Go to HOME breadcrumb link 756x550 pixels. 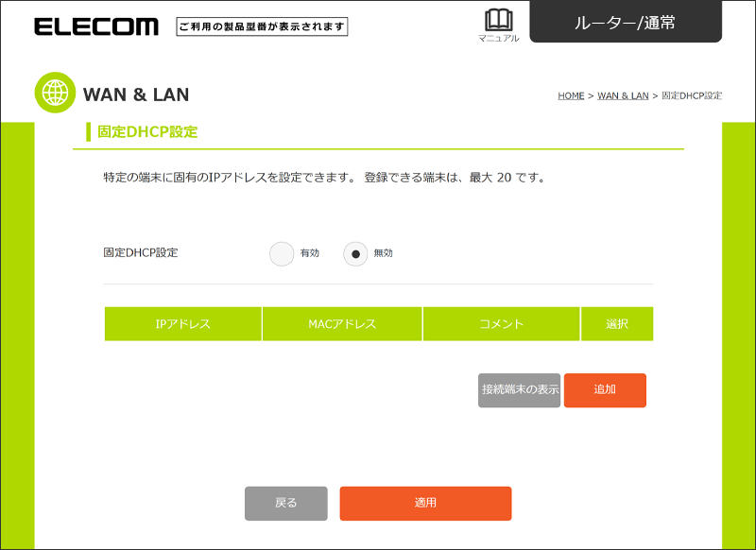pos(571,95)
